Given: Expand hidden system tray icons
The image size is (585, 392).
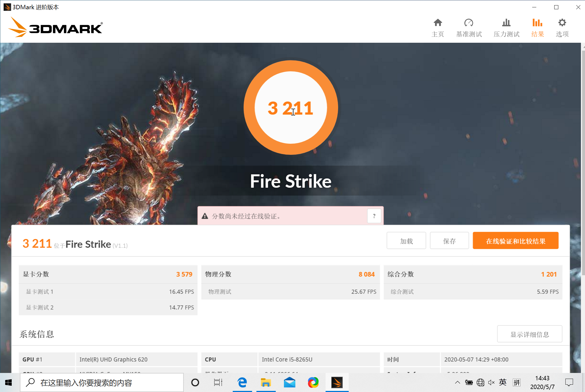Looking at the screenshot, I should [457, 382].
